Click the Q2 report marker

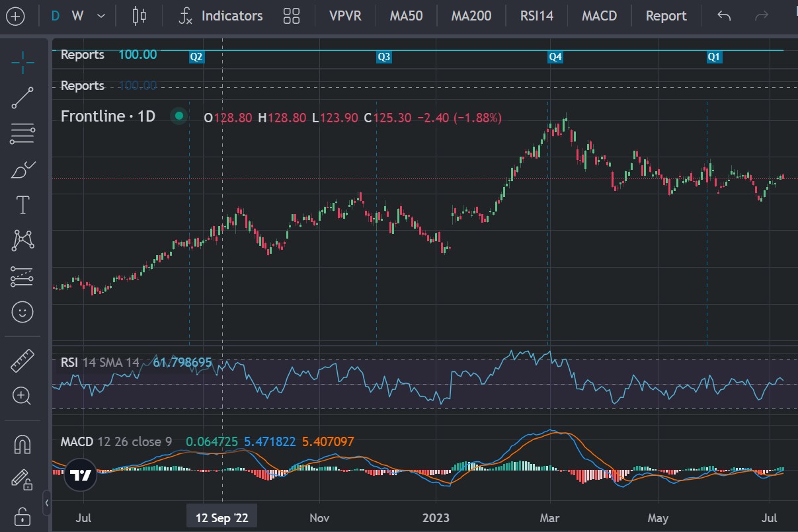point(196,57)
